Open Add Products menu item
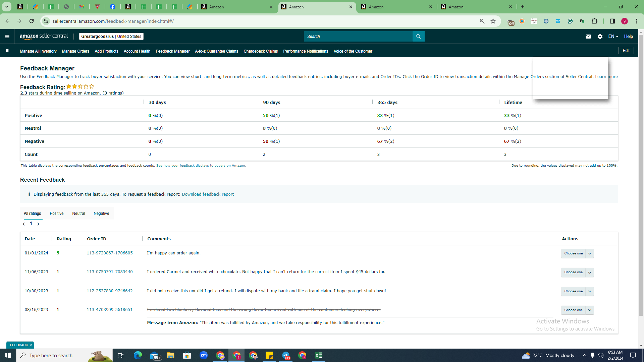 tap(106, 51)
